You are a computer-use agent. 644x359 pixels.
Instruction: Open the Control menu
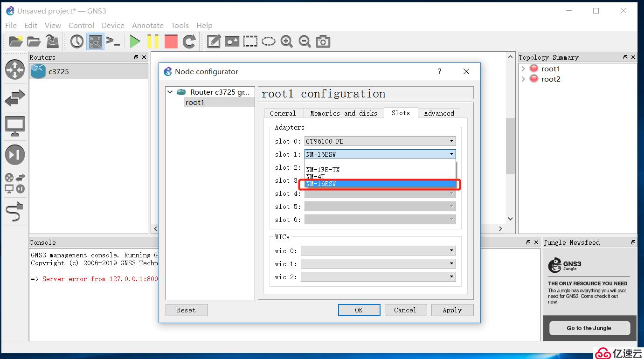click(x=81, y=25)
